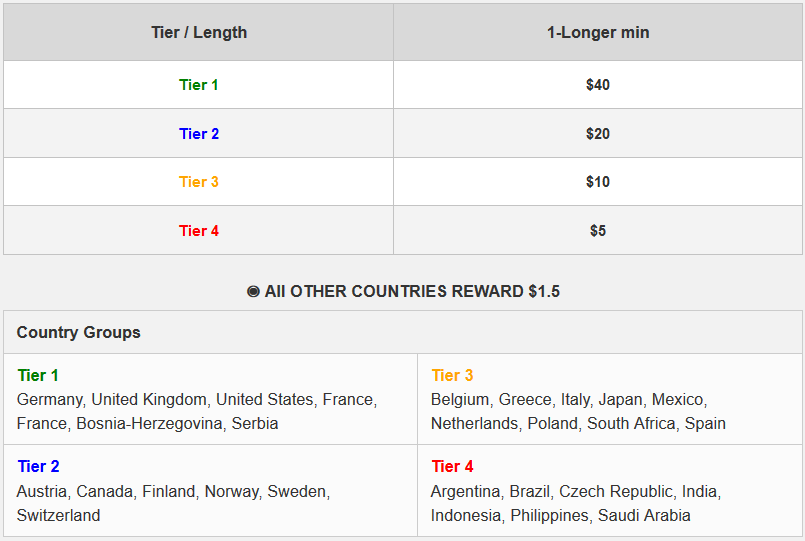
Task: Select the 1-Longer min column header
Action: pos(598,32)
